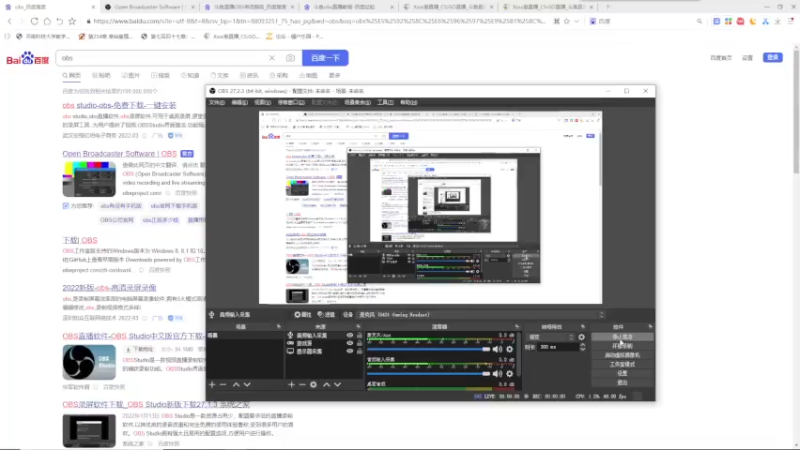Click the browser home icon

tap(47, 21)
